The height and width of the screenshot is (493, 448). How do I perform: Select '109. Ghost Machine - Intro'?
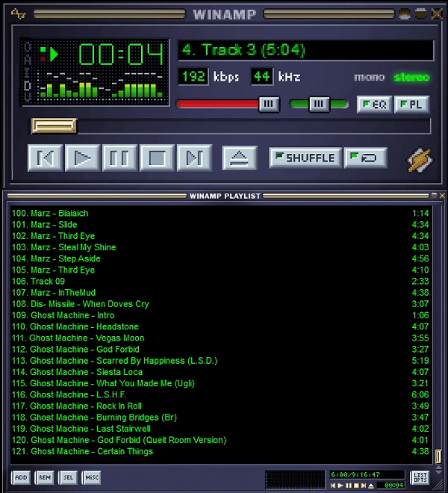[220, 315]
